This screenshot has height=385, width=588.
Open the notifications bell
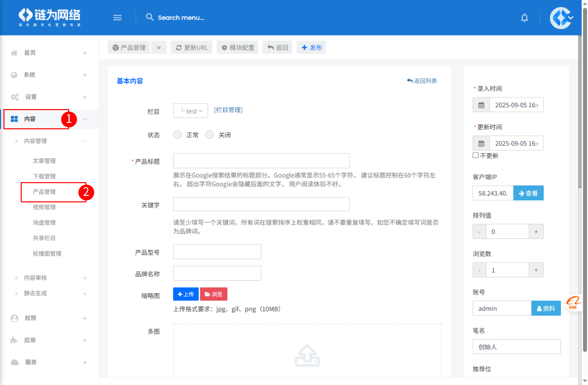pyautogui.click(x=524, y=18)
